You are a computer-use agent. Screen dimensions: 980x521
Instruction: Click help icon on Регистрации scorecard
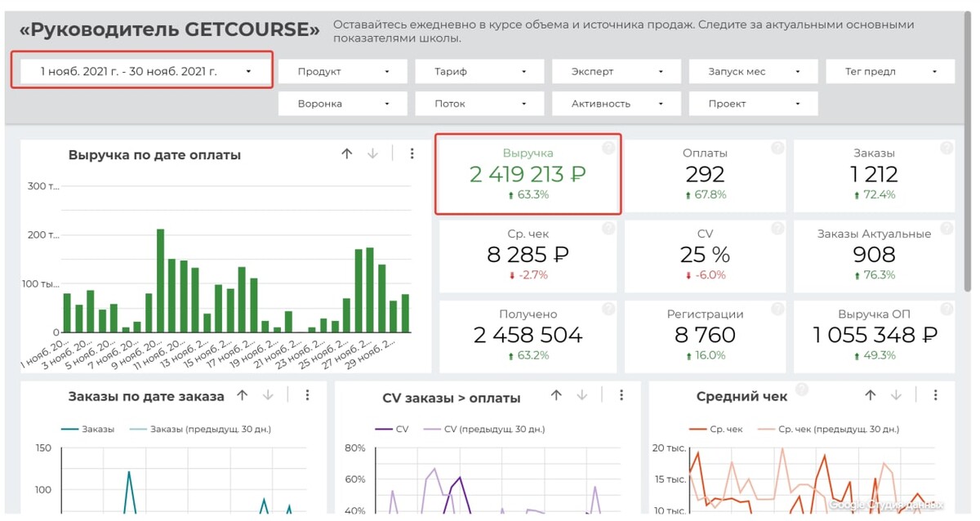(x=777, y=309)
